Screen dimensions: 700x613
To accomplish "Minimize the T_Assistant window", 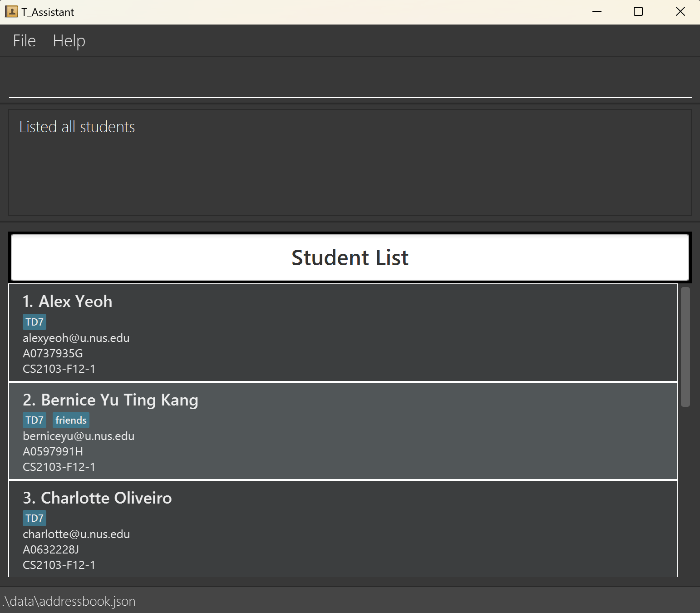I will tap(597, 12).
